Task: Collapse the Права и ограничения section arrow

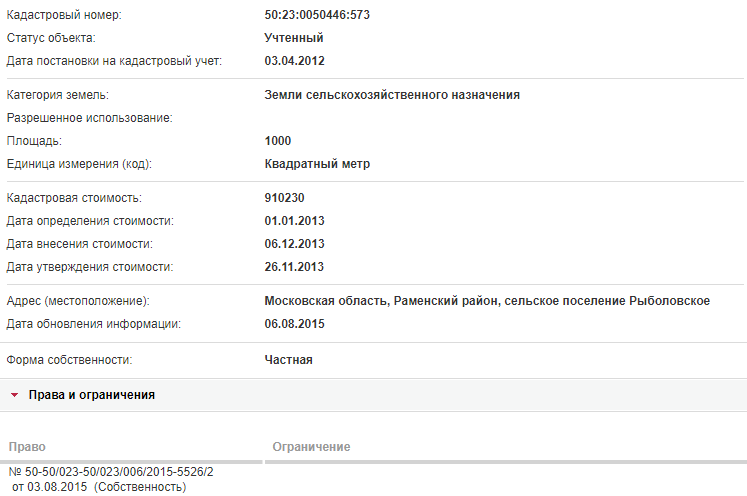Action: pos(14,395)
